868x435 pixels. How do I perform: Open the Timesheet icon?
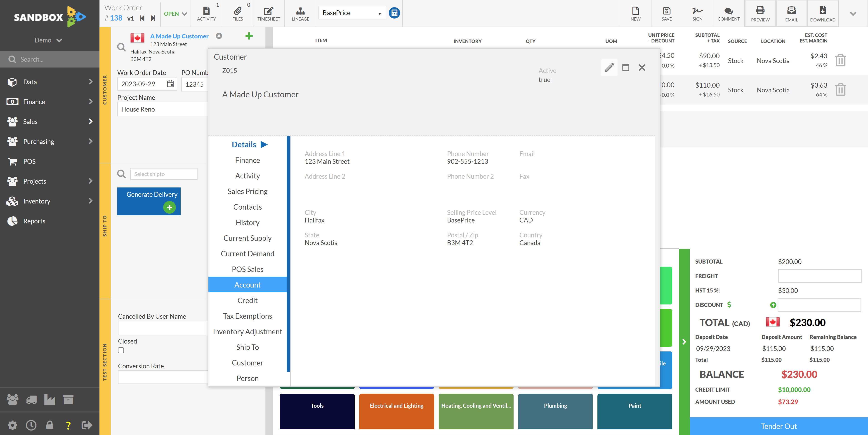(x=269, y=14)
